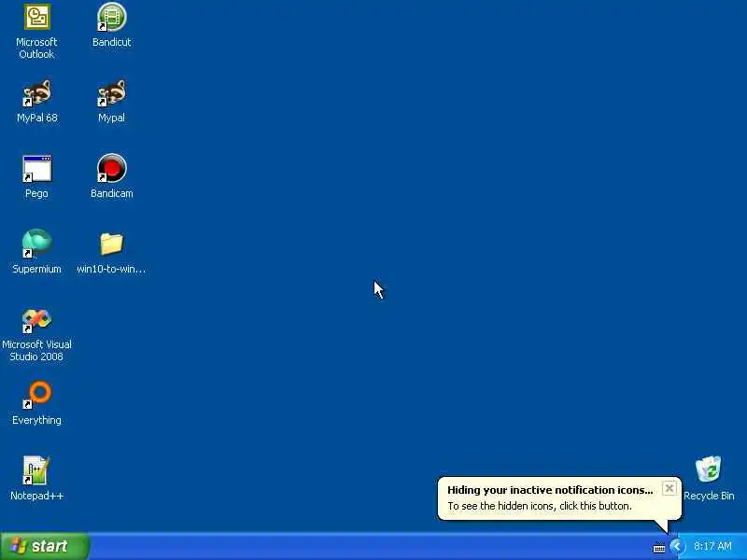Viewport: 747px width, 560px height.
Task: Select the Supermium browser icon
Action: [36, 244]
